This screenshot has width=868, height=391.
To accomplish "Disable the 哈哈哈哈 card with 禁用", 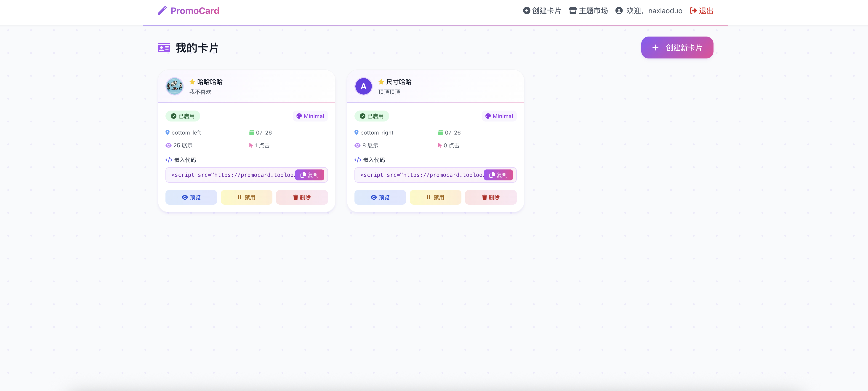I will pyautogui.click(x=246, y=197).
